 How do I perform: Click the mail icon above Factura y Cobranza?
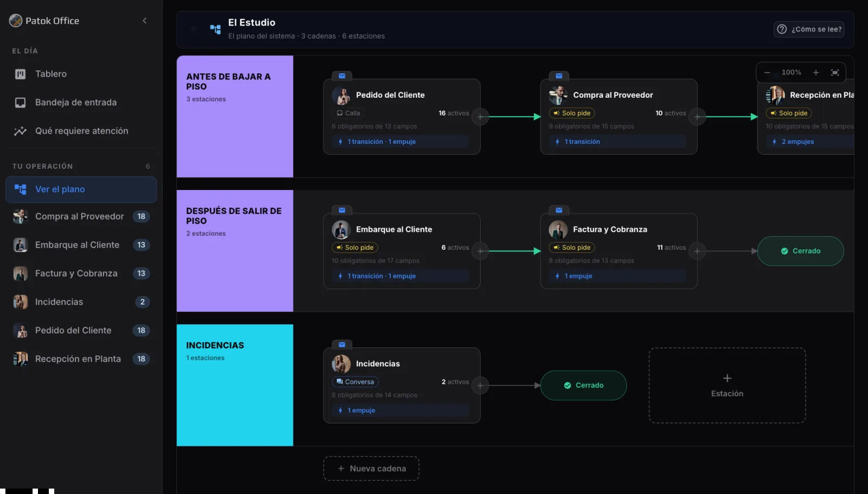(559, 210)
